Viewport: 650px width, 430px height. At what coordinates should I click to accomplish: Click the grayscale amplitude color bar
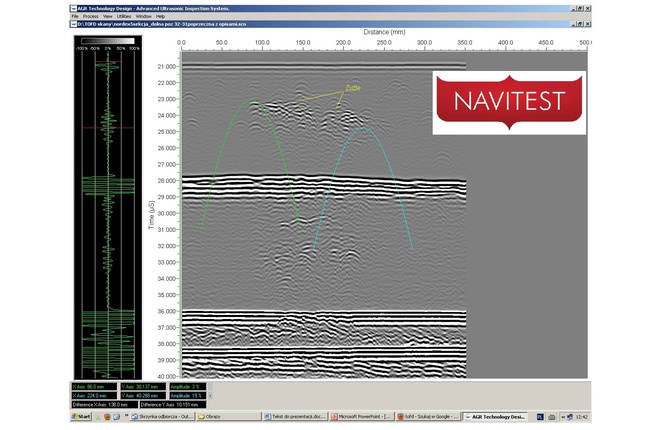pyautogui.click(x=106, y=41)
